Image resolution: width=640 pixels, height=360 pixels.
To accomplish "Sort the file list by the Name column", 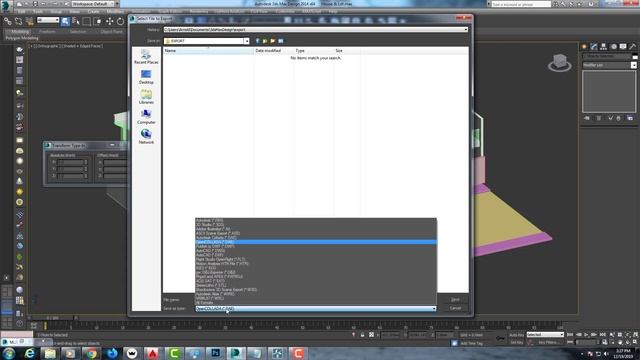I will coord(208,51).
